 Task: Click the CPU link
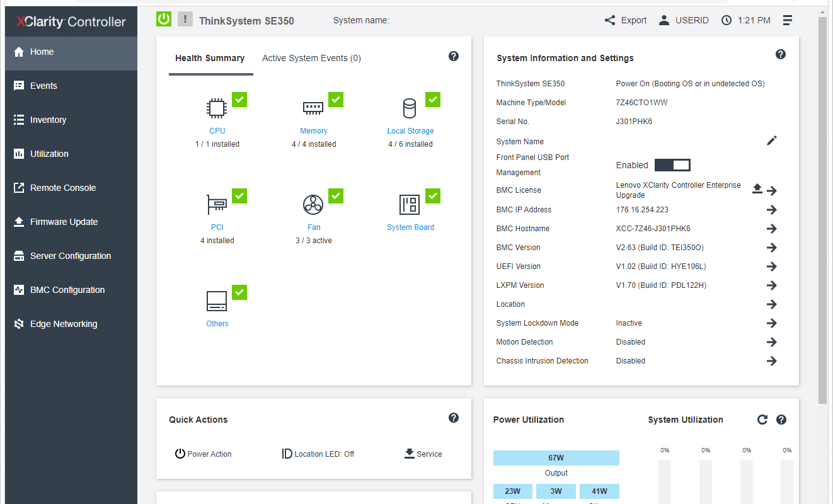[217, 131]
